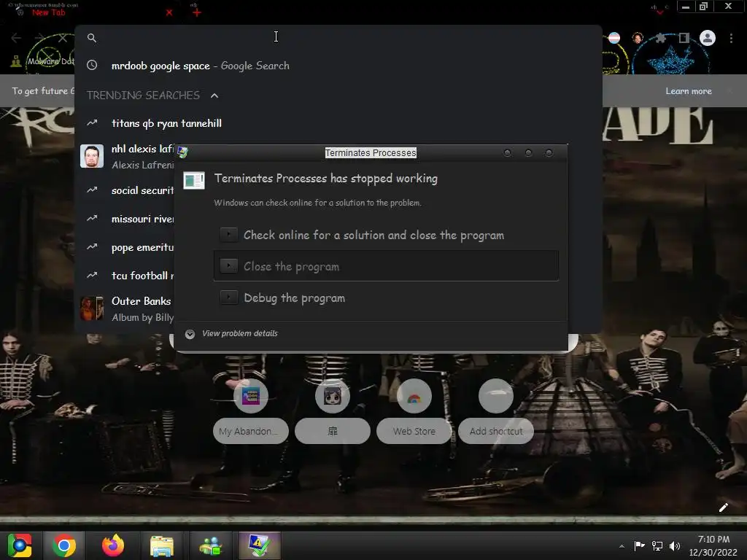The width and height of the screenshot is (747, 560).
Task: Choose titans qb ryan tannehill suggestion
Action: point(338,123)
